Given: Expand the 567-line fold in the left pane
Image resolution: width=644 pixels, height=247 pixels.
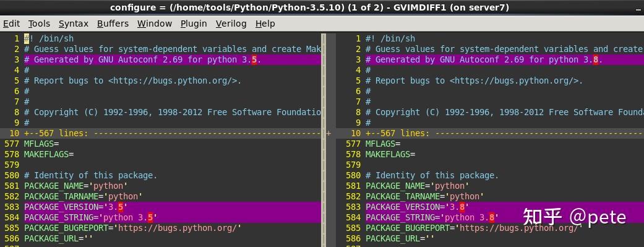Looking at the screenshot, I should pyautogui.click(x=172, y=133).
